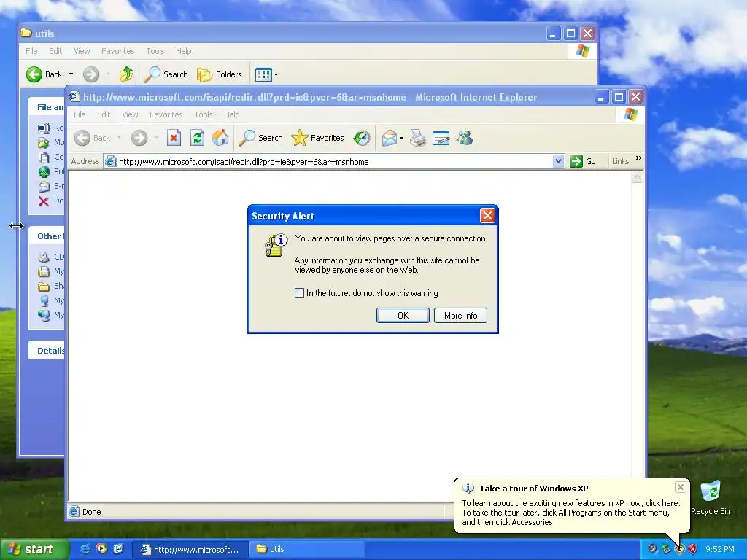This screenshot has width=747, height=560.
Task: Launch Internet Explorer from Quick Launch
Action: (85, 549)
